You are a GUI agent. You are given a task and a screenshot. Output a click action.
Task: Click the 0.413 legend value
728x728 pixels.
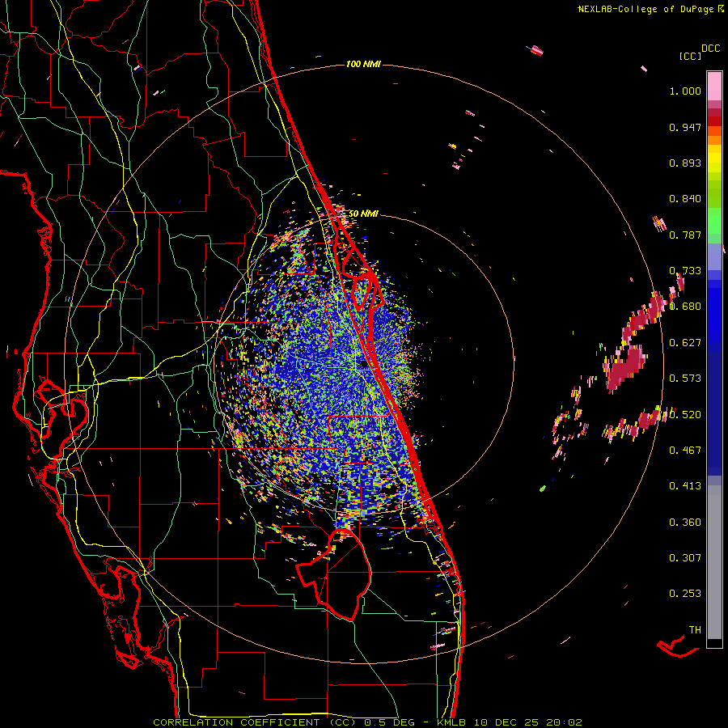coord(685,486)
